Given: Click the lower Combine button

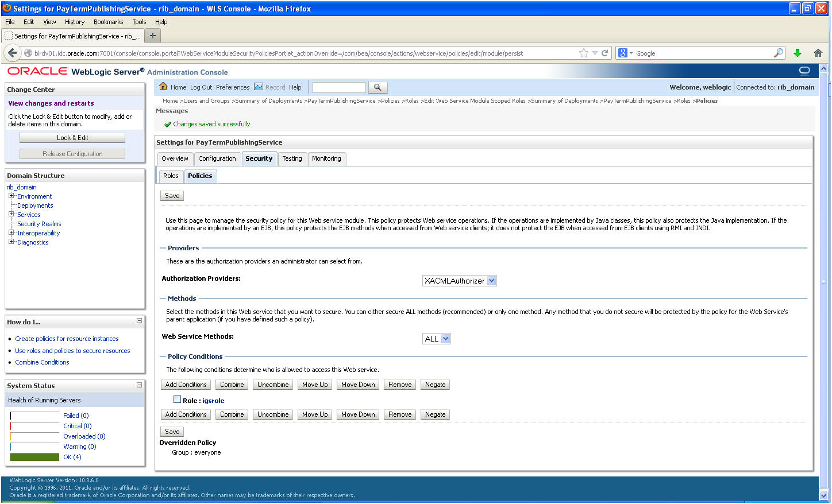Looking at the screenshot, I should click(x=232, y=414).
